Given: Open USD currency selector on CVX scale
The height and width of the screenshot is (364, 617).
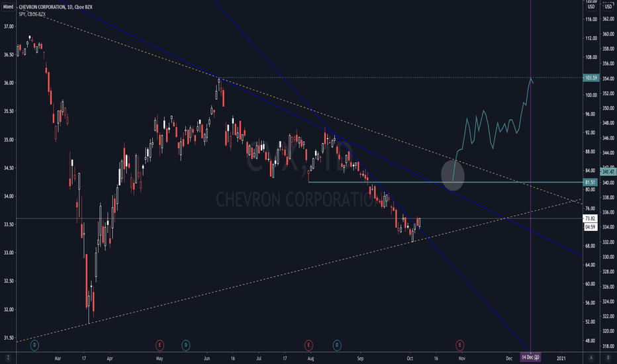Looking at the screenshot, I should [591, 7].
